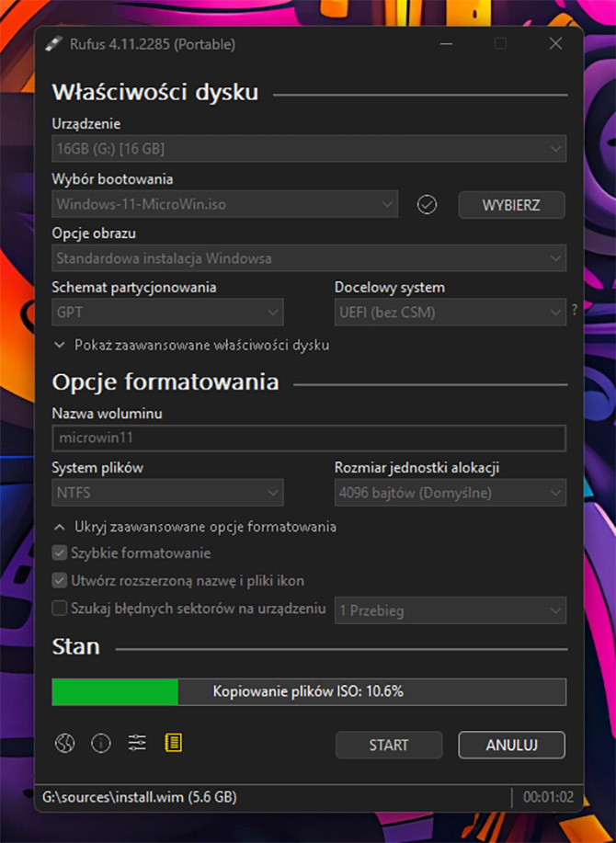Open the Wybór bootowania dropdown
Screen dimensions: 616x843
(224, 204)
